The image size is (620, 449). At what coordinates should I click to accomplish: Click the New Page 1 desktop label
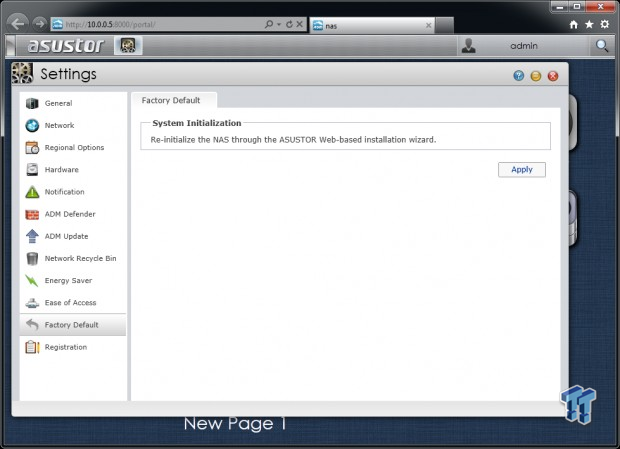point(234,424)
